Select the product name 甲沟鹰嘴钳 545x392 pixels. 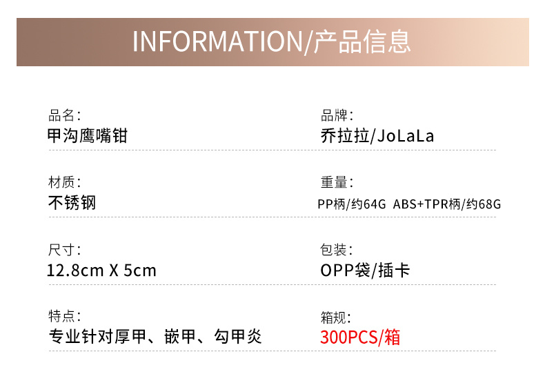click(x=88, y=135)
